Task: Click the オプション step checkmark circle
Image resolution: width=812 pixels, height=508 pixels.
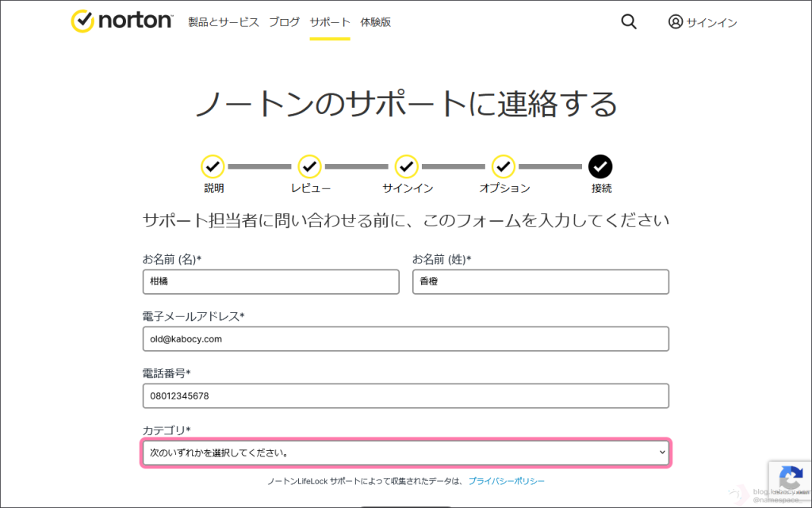Action: click(504, 166)
